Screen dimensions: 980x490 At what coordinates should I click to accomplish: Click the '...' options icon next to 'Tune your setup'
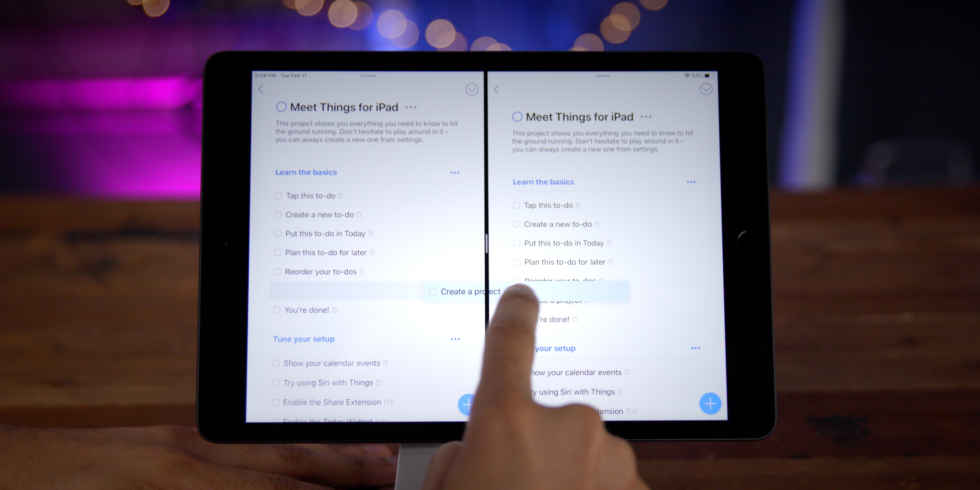pos(455,339)
